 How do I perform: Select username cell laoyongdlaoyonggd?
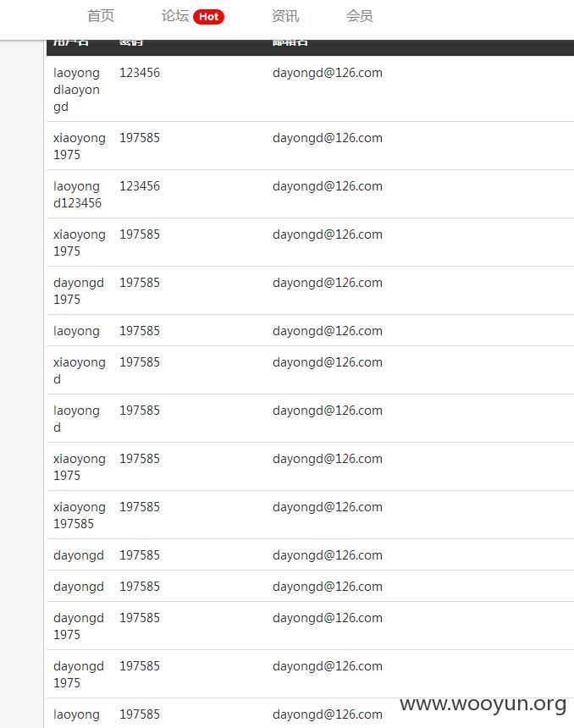coord(77,90)
